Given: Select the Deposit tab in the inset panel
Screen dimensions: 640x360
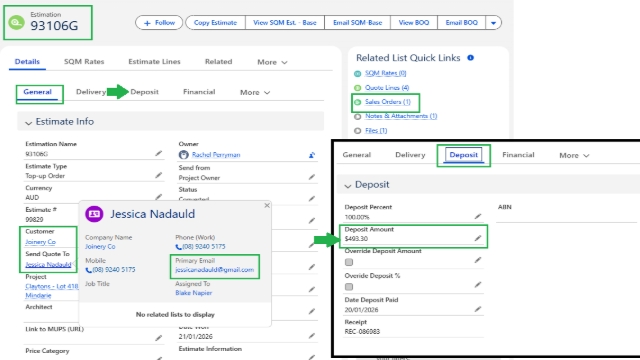Looking at the screenshot, I should (x=463, y=155).
